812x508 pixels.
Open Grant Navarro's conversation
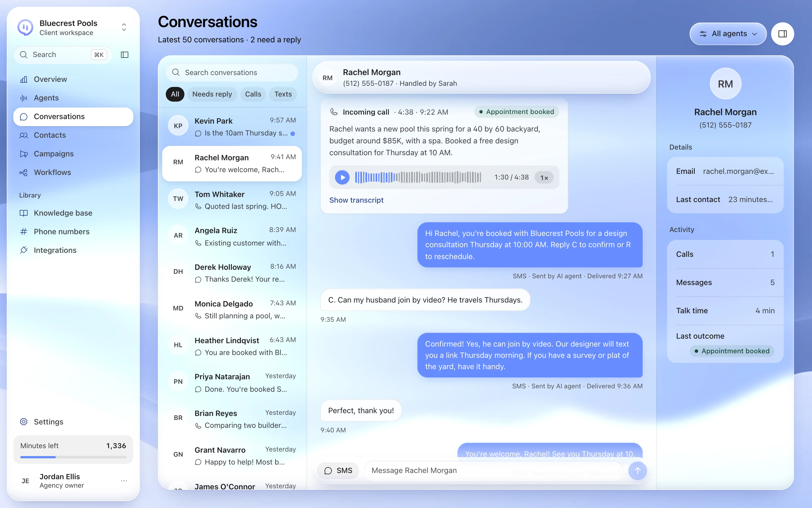(232, 456)
